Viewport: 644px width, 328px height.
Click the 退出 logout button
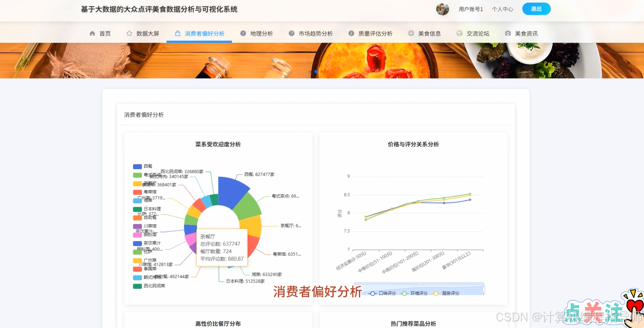point(536,9)
